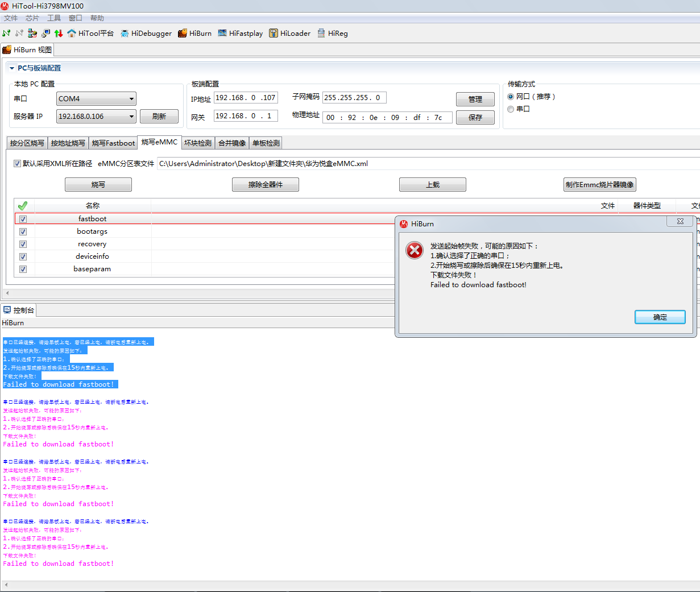
Task: Switch to the 按地址烧写 tab
Action: click(x=68, y=143)
